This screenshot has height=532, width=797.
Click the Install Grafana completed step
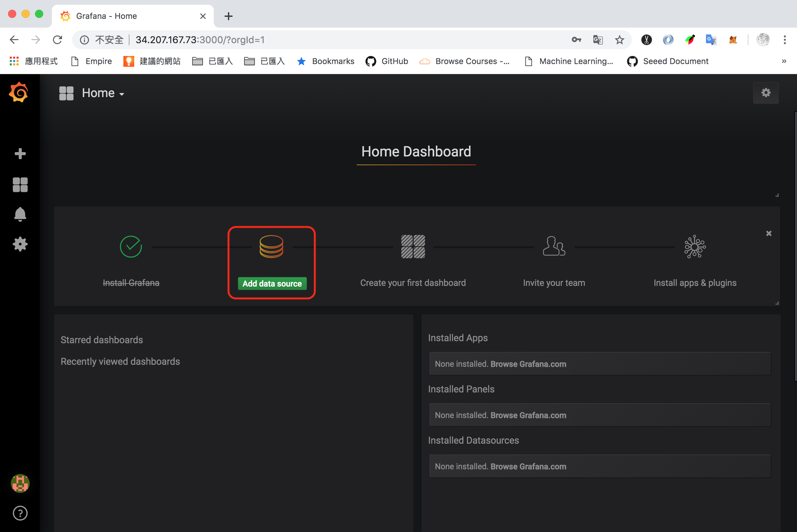pyautogui.click(x=131, y=283)
